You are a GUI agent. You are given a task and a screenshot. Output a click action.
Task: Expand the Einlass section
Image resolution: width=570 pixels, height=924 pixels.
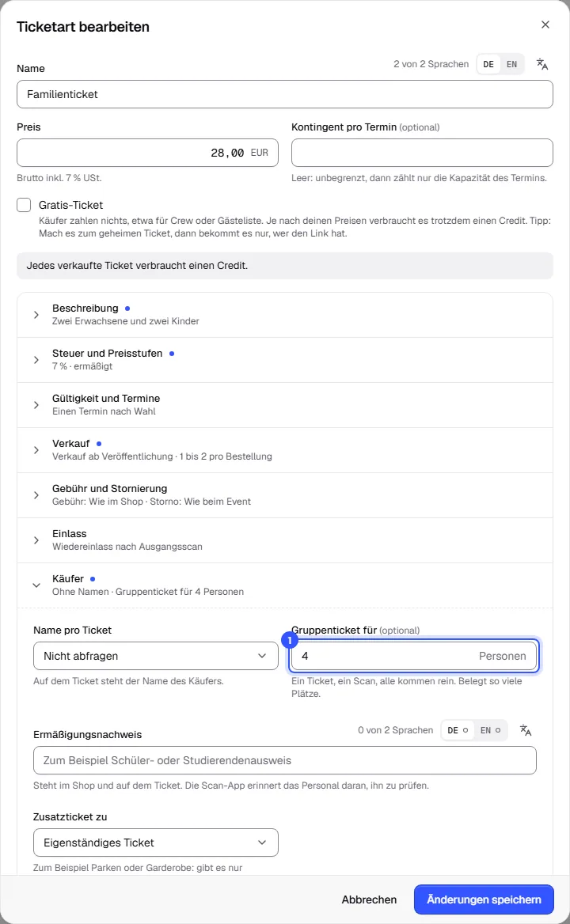[x=285, y=540]
